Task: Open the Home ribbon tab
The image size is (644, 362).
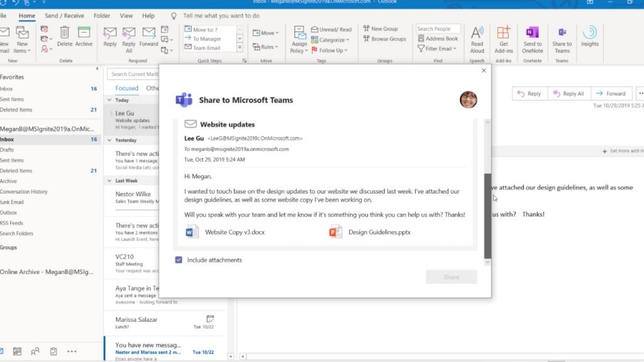Action: (26, 16)
